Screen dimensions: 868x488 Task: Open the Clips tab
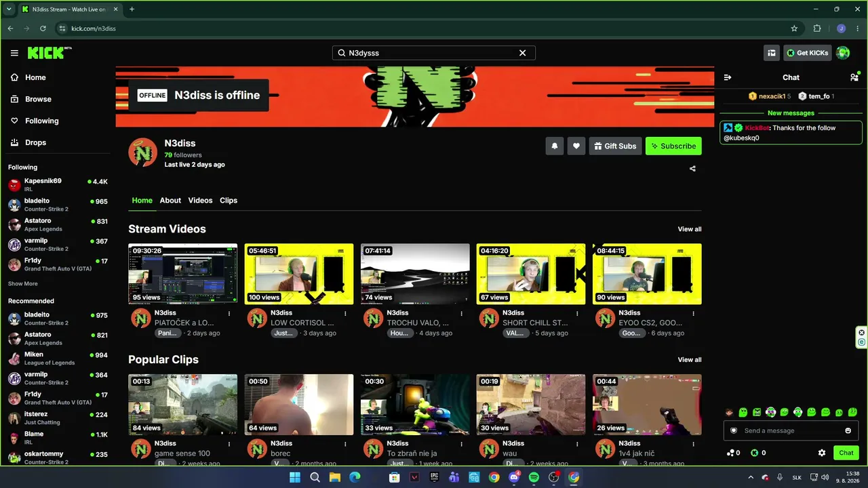pos(229,201)
